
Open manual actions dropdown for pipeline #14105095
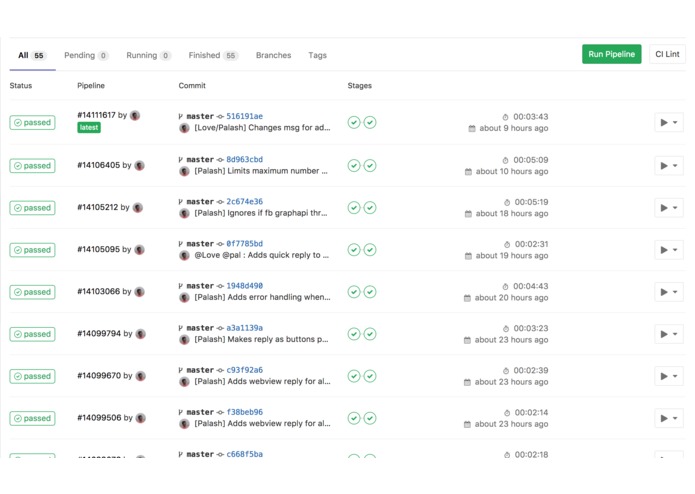[669, 250]
